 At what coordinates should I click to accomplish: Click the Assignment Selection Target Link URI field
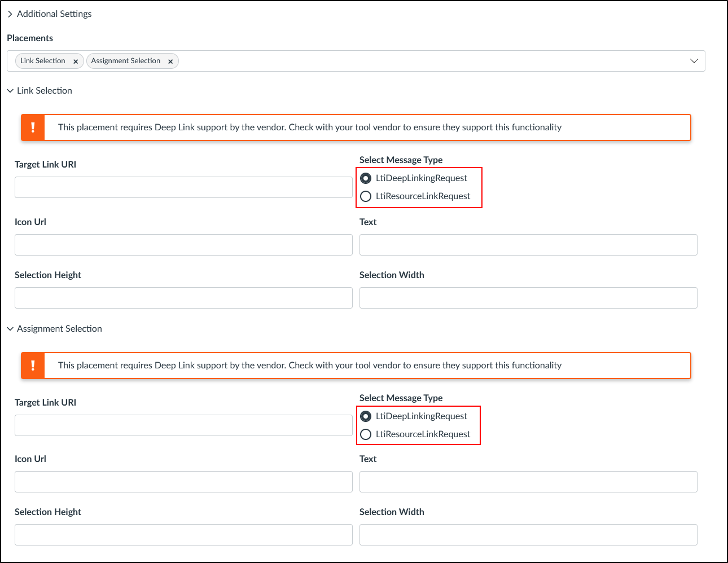click(x=183, y=425)
